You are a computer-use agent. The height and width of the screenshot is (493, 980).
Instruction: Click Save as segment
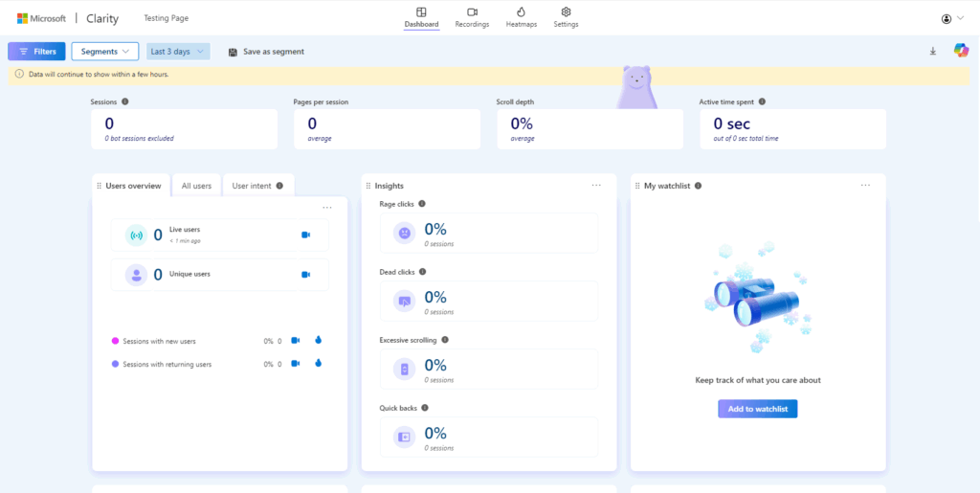point(266,52)
